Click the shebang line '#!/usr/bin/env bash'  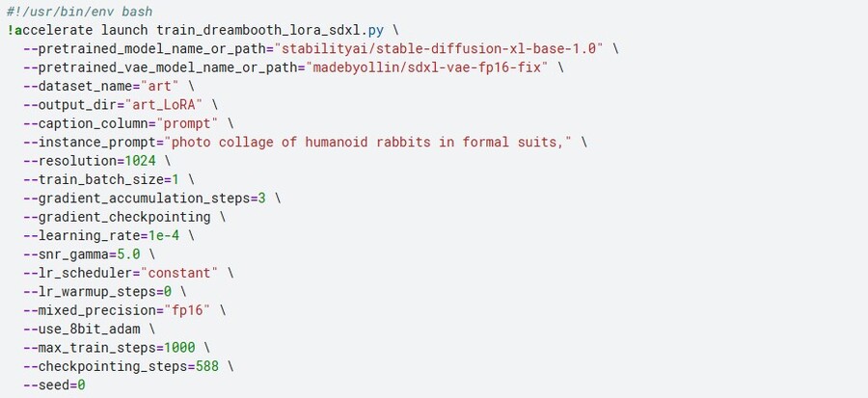tap(80, 11)
